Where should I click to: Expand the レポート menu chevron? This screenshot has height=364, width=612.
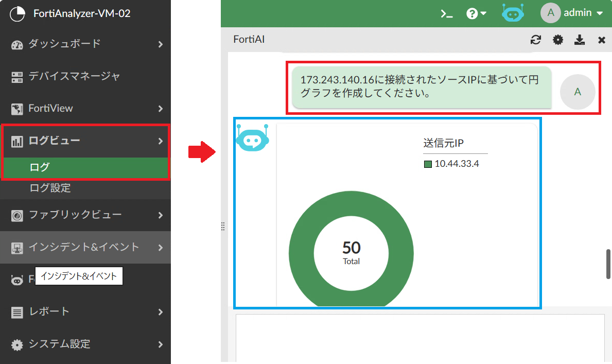[x=161, y=312]
